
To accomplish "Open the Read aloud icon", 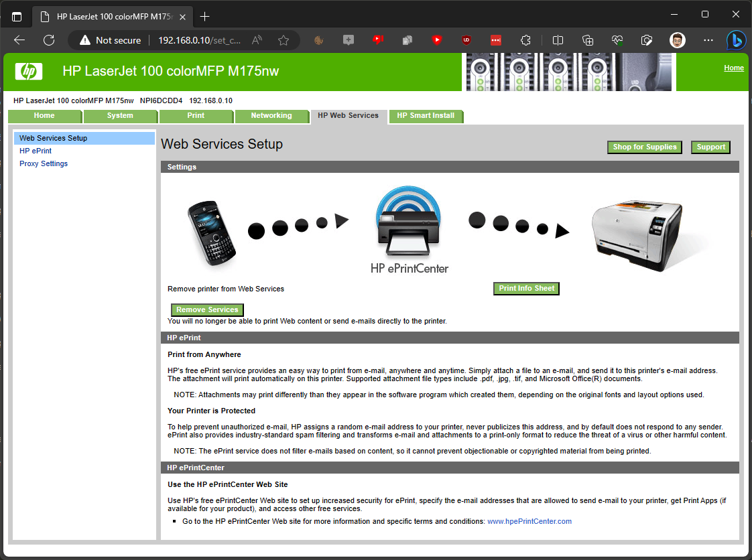I will [x=257, y=40].
